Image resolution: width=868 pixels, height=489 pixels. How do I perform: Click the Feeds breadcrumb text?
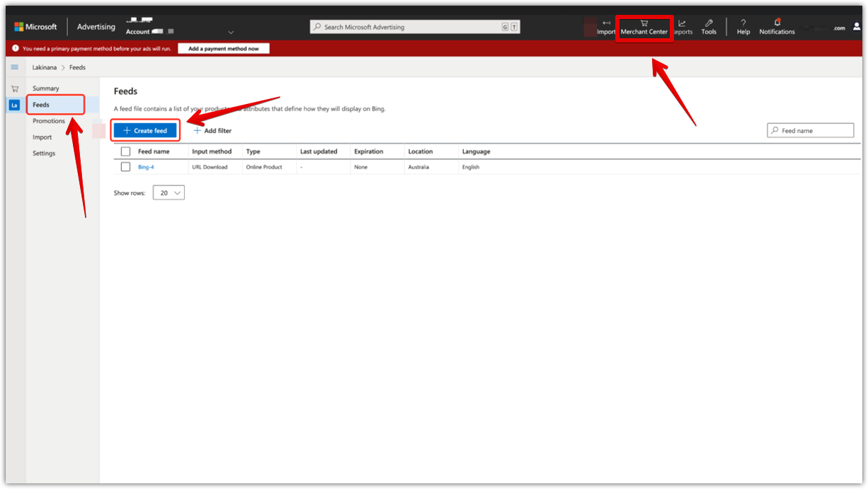click(77, 67)
